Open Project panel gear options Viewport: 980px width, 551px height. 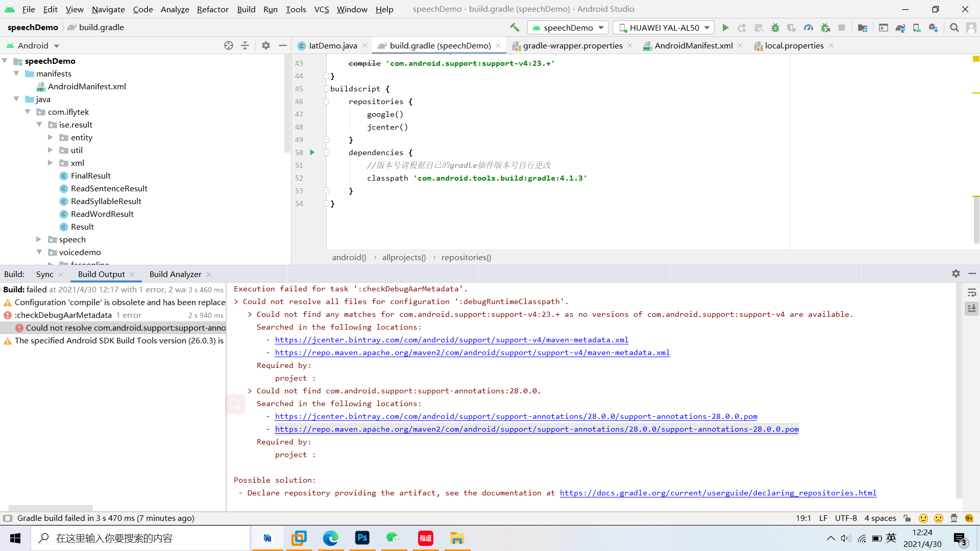click(x=265, y=45)
